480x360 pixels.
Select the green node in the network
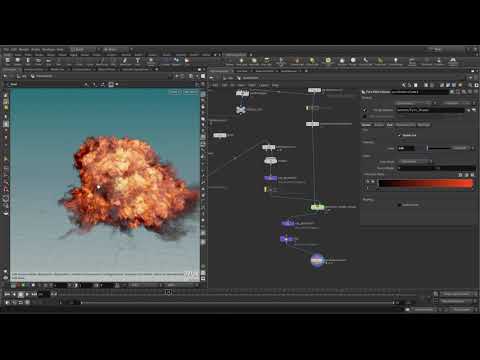tap(317, 207)
